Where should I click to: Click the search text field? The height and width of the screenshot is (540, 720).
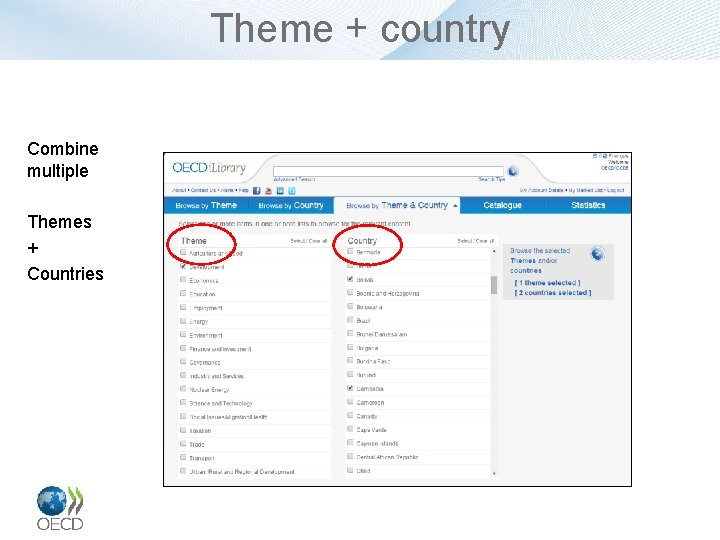[x=388, y=171]
